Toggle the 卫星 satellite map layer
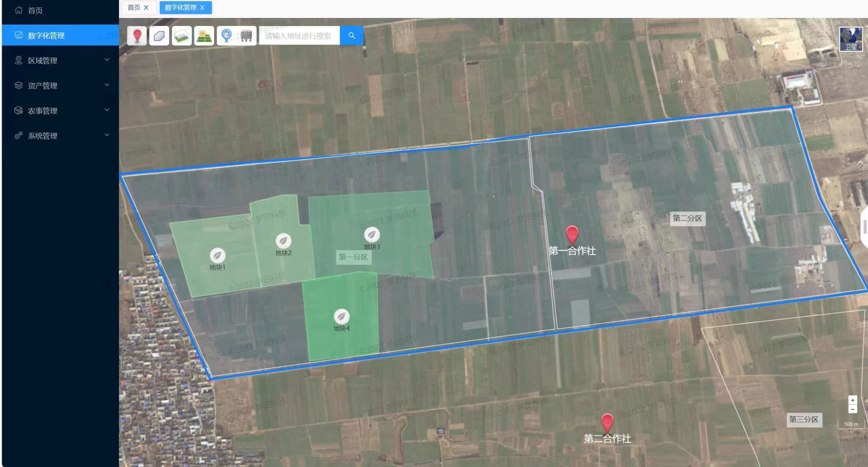The image size is (868, 467). tap(851, 39)
